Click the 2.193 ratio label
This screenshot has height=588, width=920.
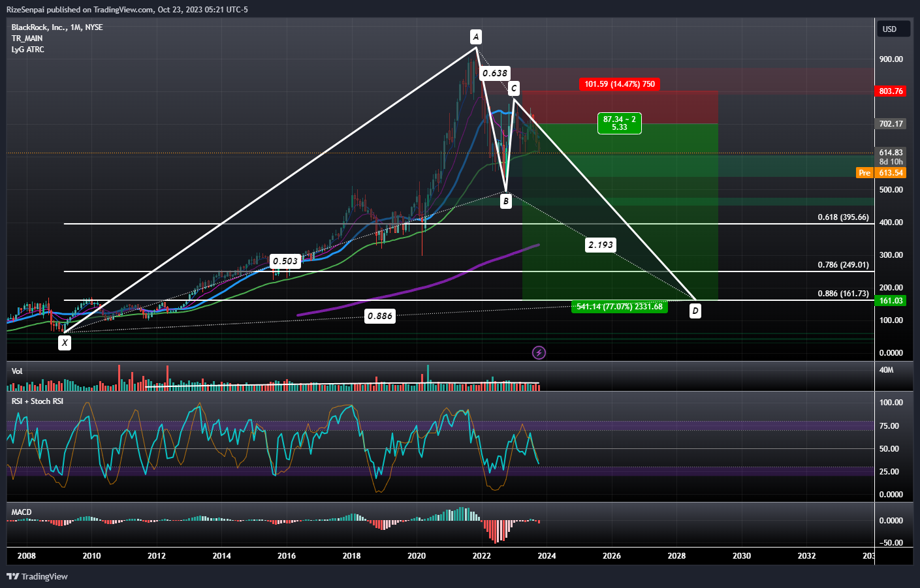[x=601, y=245]
